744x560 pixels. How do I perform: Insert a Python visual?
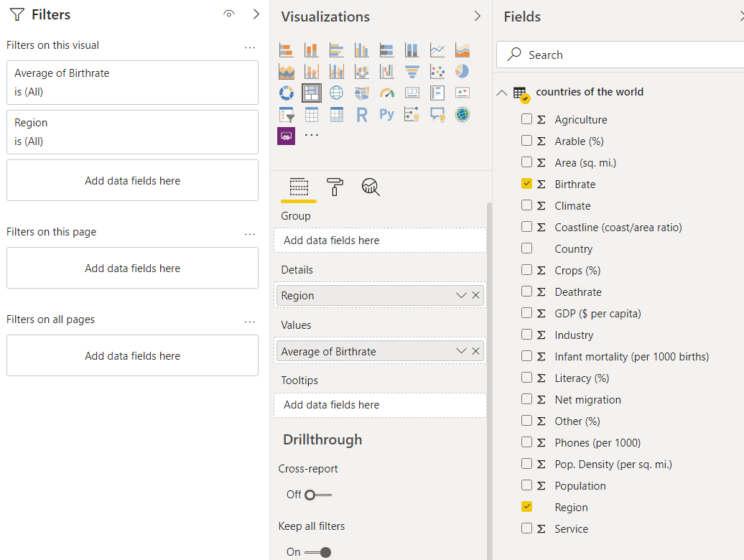387,114
